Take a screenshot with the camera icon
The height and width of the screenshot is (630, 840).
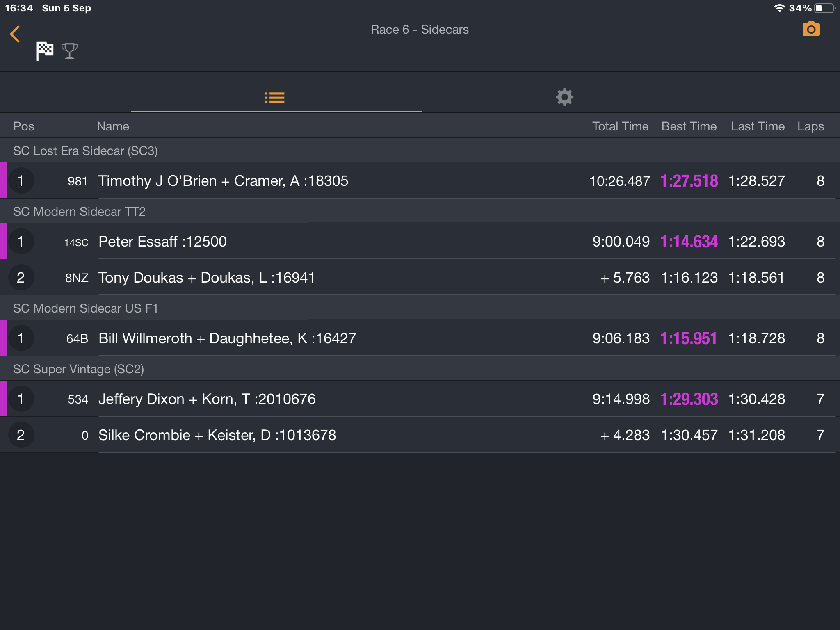coord(811,29)
